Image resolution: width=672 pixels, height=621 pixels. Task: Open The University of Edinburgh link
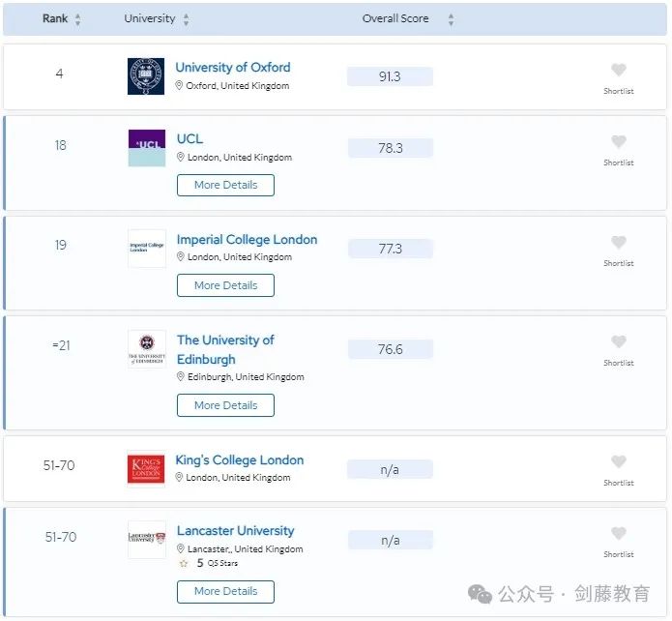point(225,349)
